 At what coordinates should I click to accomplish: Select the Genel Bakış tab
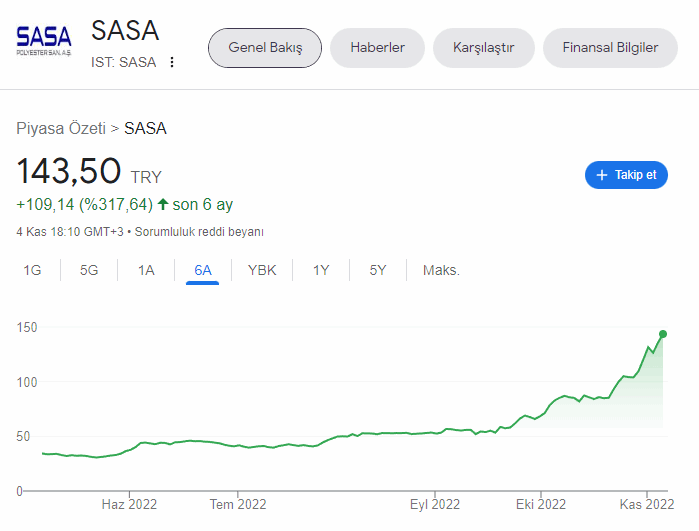pyautogui.click(x=265, y=48)
